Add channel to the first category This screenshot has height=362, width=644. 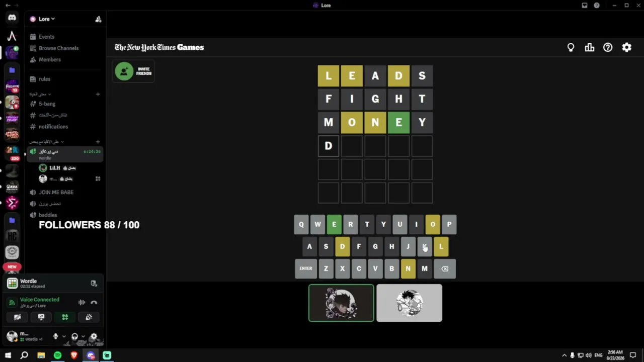(98, 94)
